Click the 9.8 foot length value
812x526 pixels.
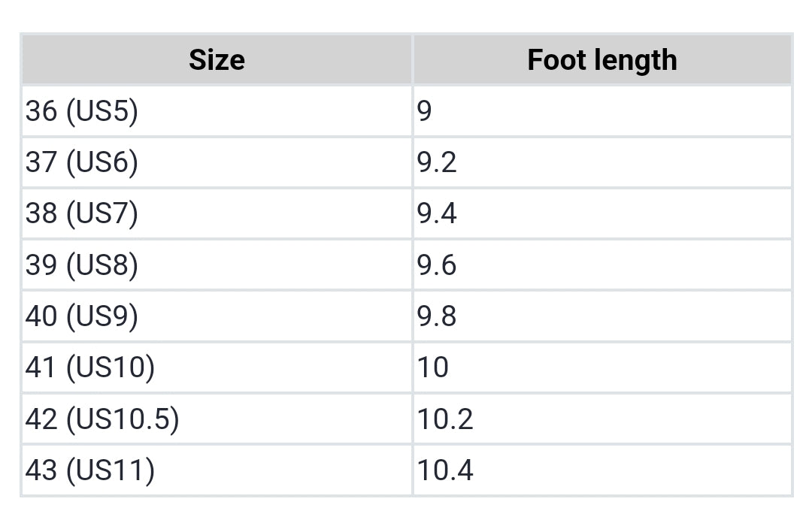pos(437,316)
